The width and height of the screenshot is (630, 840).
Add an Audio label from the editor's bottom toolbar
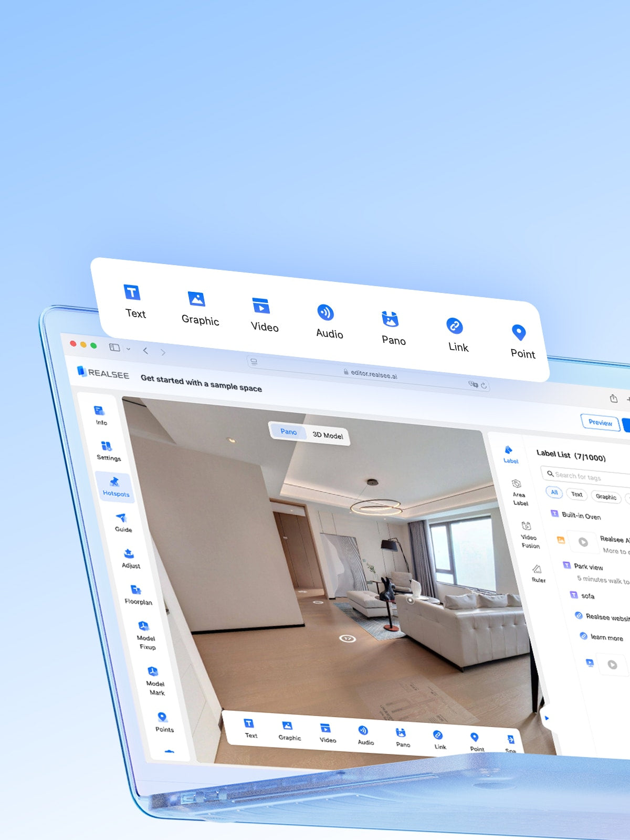click(365, 736)
